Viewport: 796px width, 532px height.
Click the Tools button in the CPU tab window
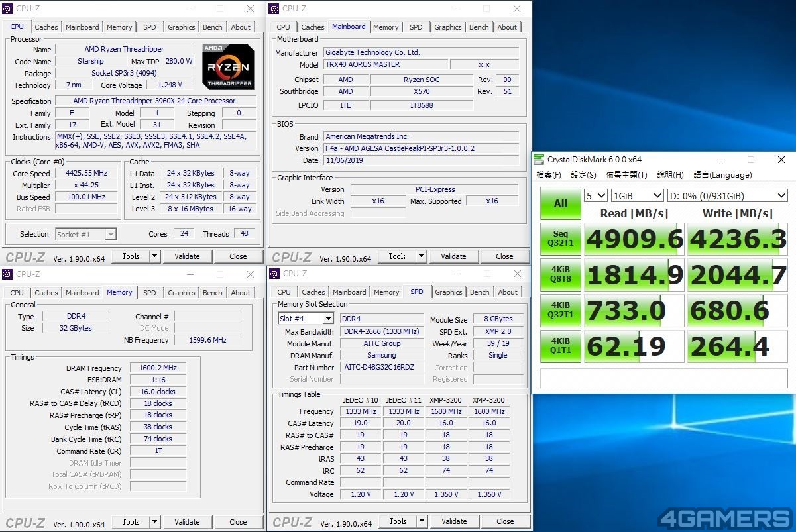pos(131,256)
